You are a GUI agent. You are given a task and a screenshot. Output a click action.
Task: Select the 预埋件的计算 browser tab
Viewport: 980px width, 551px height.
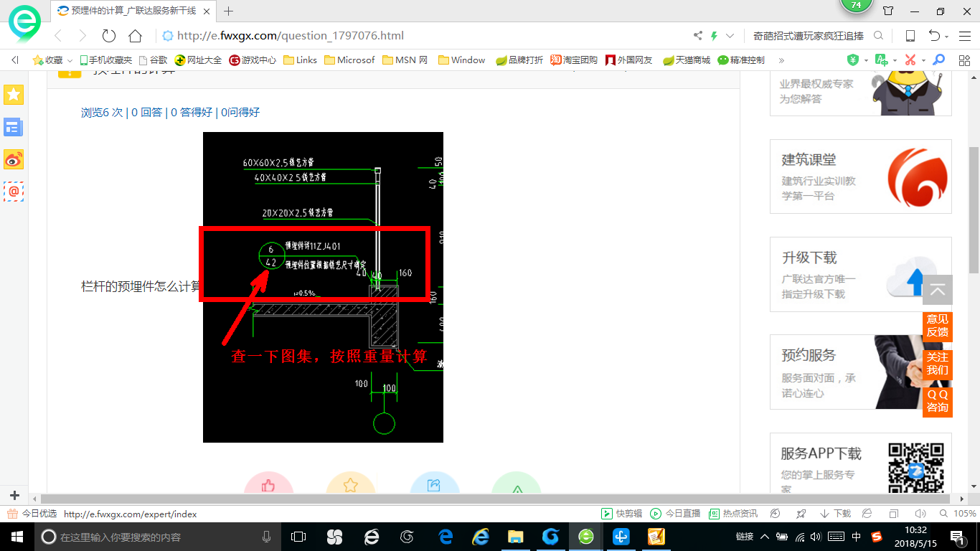click(x=134, y=11)
